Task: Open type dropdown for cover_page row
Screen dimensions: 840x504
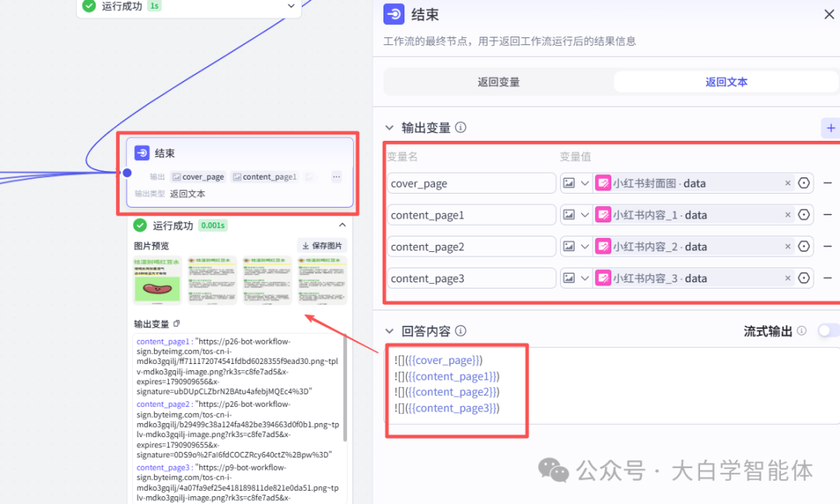Action: click(x=576, y=184)
